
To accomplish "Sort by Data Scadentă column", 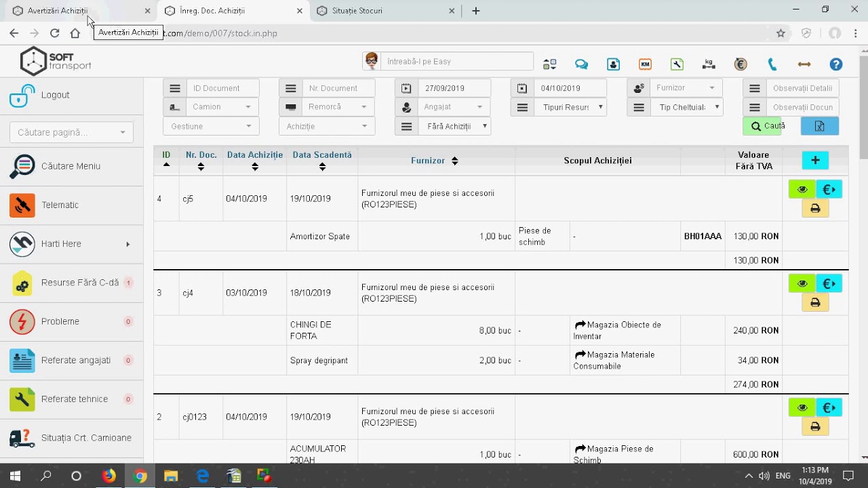I will click(x=322, y=167).
